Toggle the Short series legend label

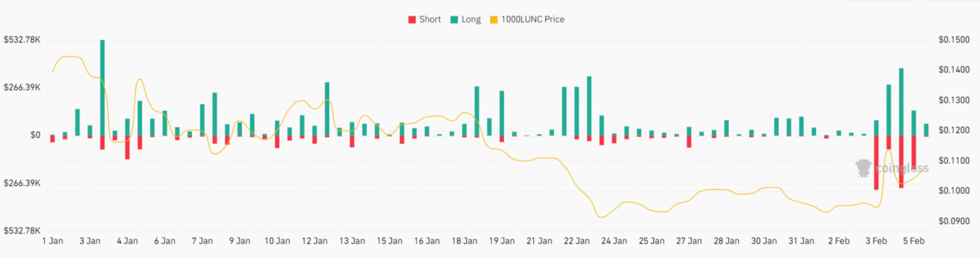[x=429, y=19]
